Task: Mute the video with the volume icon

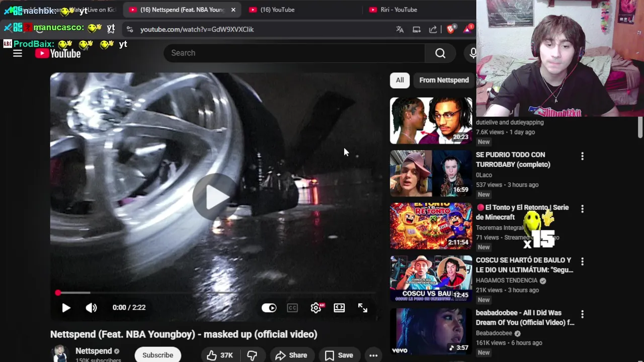Action: click(91, 308)
